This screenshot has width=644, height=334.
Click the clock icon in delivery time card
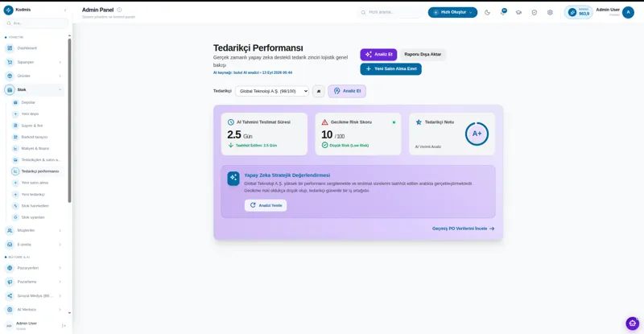[231, 122]
